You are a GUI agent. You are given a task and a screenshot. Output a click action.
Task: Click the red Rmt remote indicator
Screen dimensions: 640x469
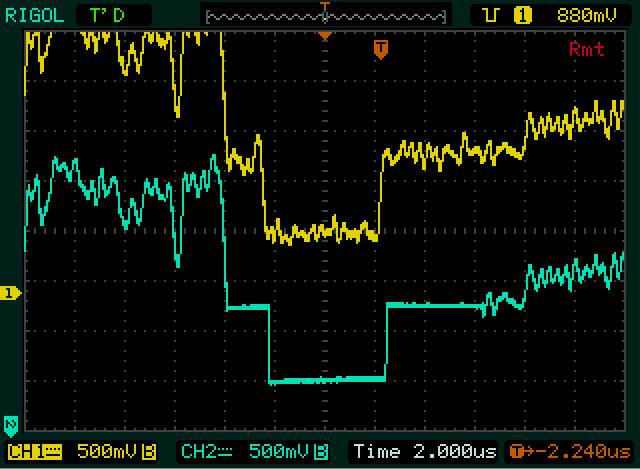tap(586, 49)
